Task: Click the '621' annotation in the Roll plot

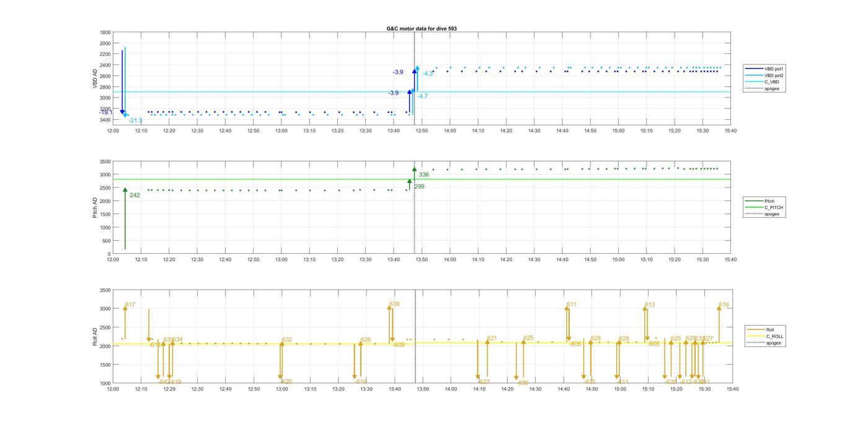Action: (x=492, y=338)
